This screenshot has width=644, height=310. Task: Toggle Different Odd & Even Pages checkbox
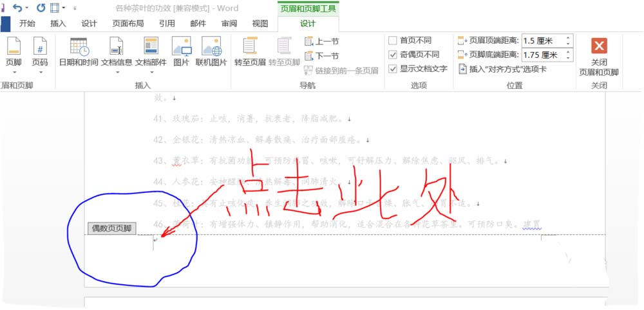pos(393,55)
